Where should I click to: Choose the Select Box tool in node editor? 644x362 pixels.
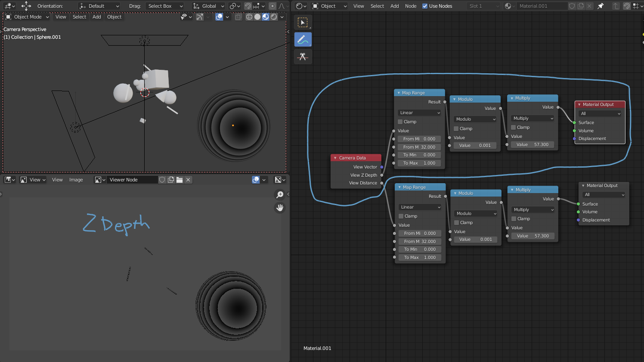click(x=303, y=22)
